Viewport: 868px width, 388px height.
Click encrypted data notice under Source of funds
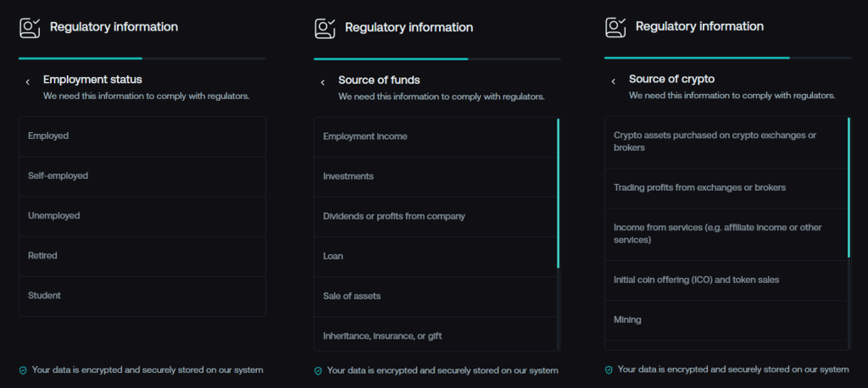pyautogui.click(x=442, y=370)
